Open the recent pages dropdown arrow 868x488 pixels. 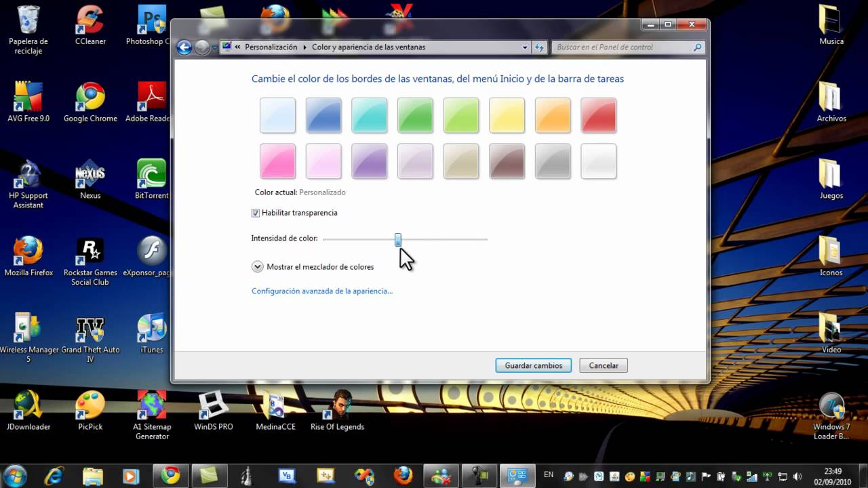coord(215,47)
